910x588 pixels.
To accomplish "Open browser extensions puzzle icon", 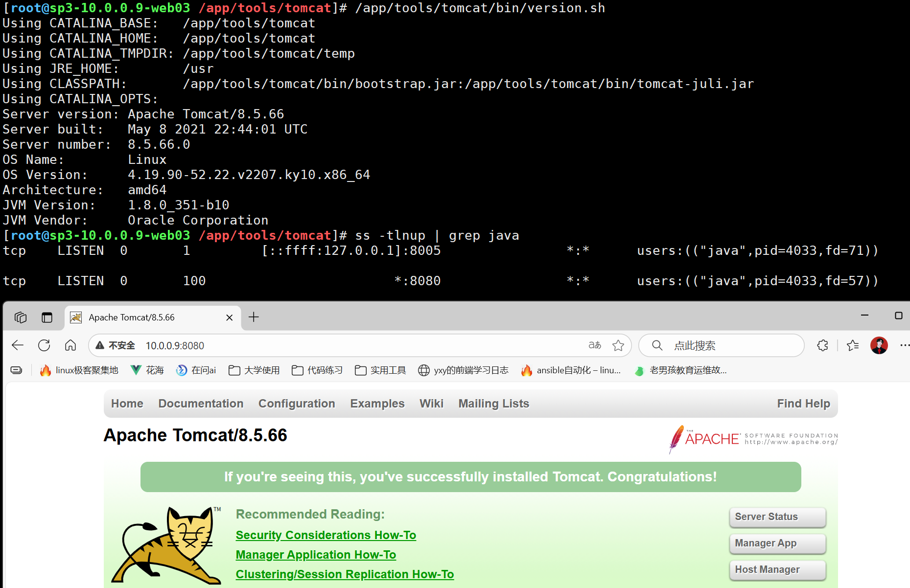I will click(823, 345).
